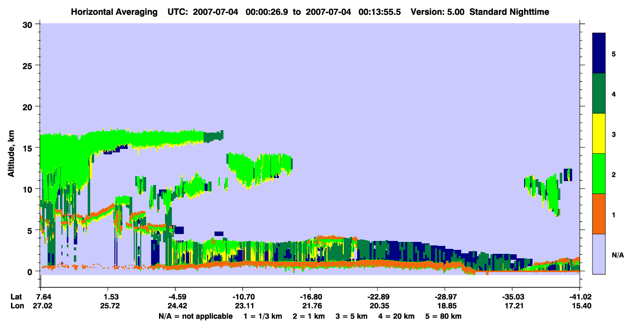Viewport: 644px width, 330px height.
Task: Click the latitude value 1.53
Action: pyautogui.click(x=108, y=296)
